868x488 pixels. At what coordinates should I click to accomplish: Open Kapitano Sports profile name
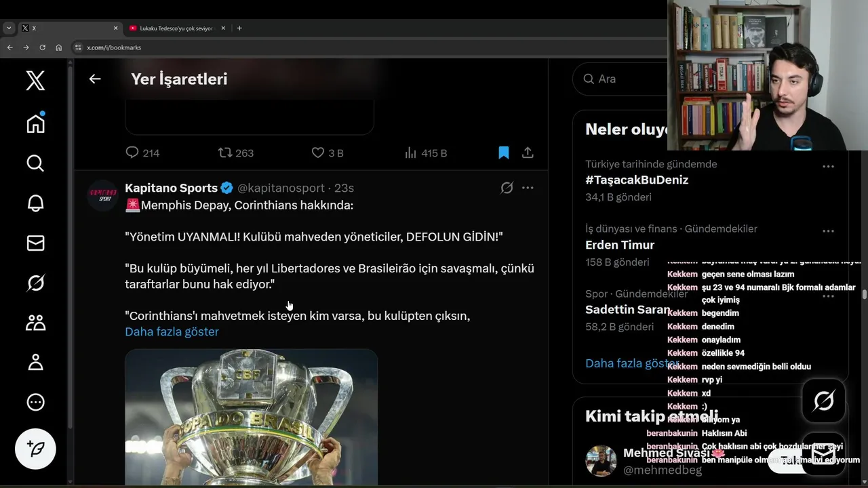click(x=171, y=188)
